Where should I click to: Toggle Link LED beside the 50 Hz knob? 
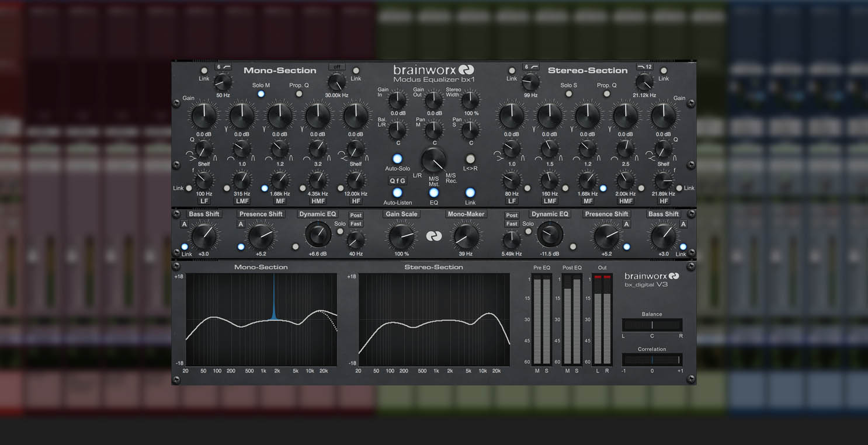point(204,71)
